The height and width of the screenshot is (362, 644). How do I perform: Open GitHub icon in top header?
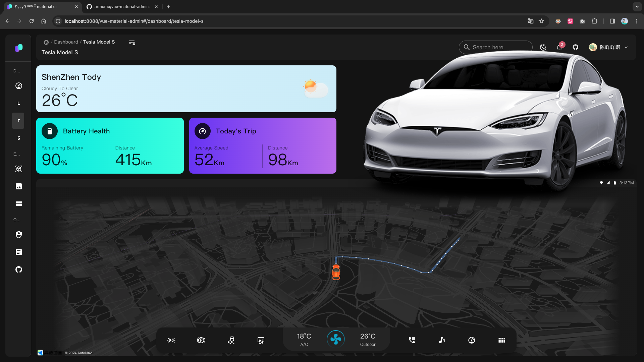pos(576,47)
